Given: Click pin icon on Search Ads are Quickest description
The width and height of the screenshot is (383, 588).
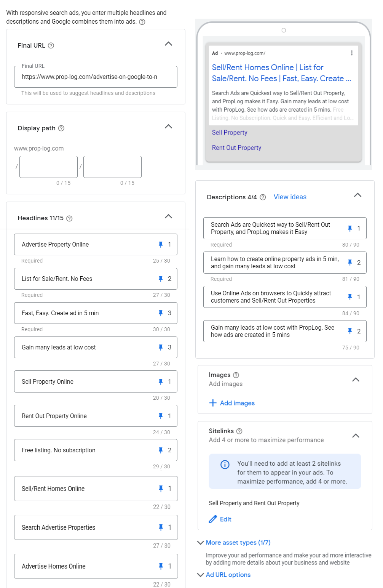Looking at the screenshot, I should tap(350, 228).
